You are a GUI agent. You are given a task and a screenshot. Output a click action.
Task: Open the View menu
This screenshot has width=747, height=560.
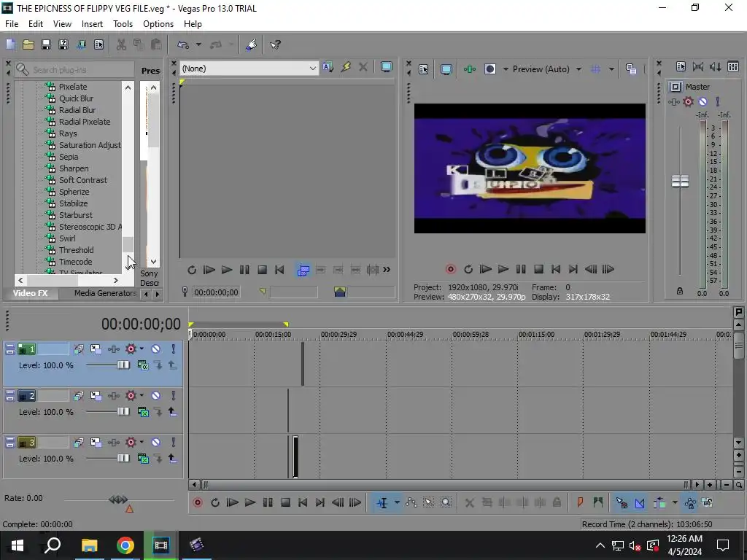point(62,24)
